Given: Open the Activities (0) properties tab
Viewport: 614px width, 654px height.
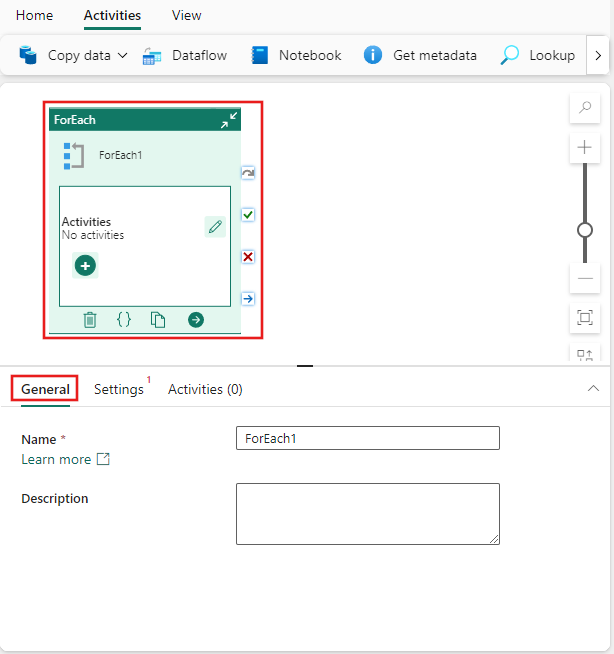Looking at the screenshot, I should pos(205,389).
